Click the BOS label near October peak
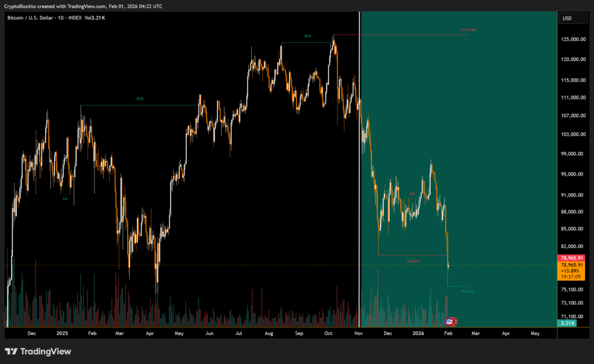Image resolution: width=594 pixels, height=364 pixels. click(307, 36)
